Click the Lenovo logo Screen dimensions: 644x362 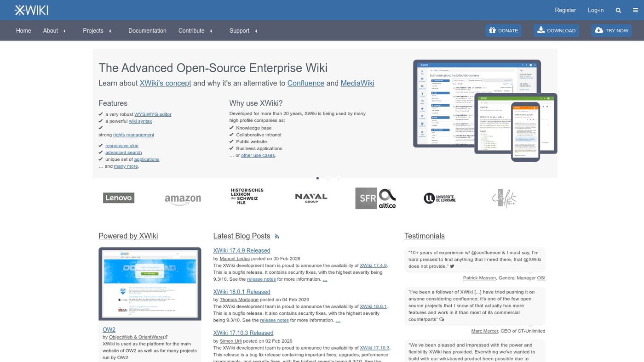tap(118, 198)
